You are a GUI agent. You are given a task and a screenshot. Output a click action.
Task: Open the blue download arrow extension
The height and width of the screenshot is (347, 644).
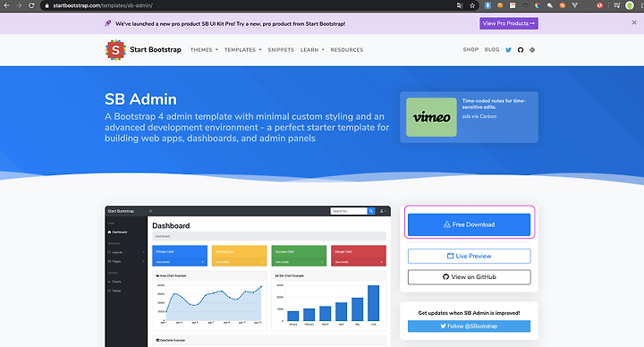[x=487, y=5]
